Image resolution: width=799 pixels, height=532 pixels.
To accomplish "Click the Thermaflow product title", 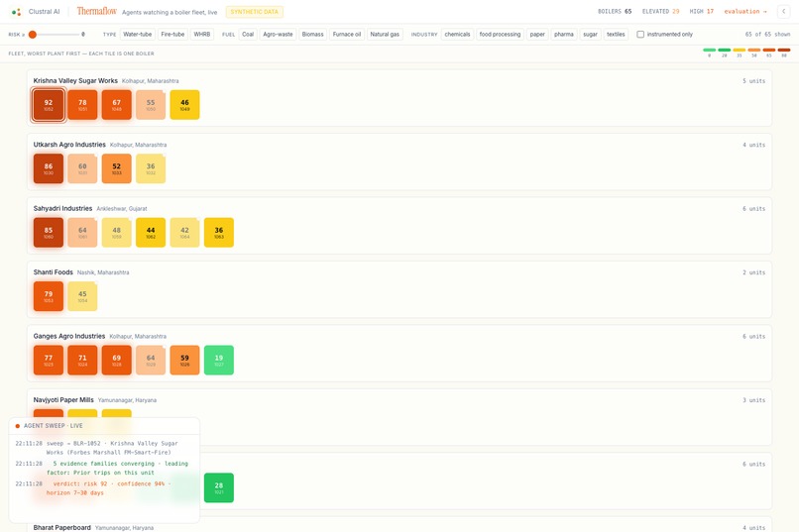I will [97, 11].
